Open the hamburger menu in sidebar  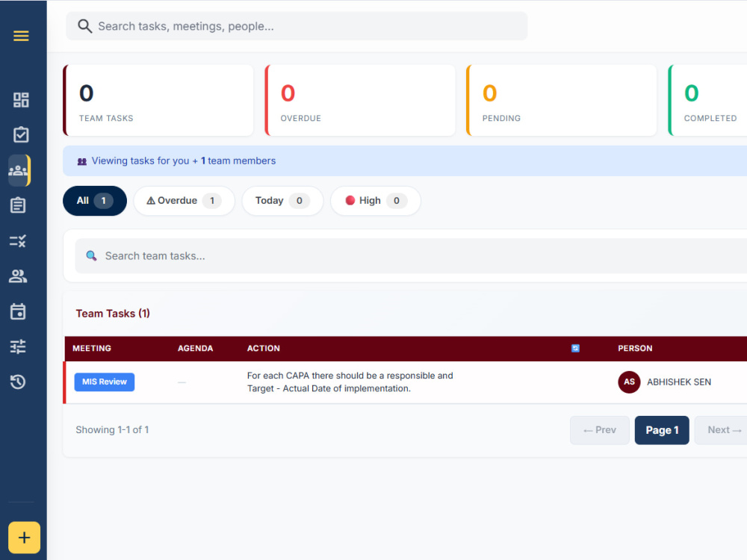(x=21, y=36)
